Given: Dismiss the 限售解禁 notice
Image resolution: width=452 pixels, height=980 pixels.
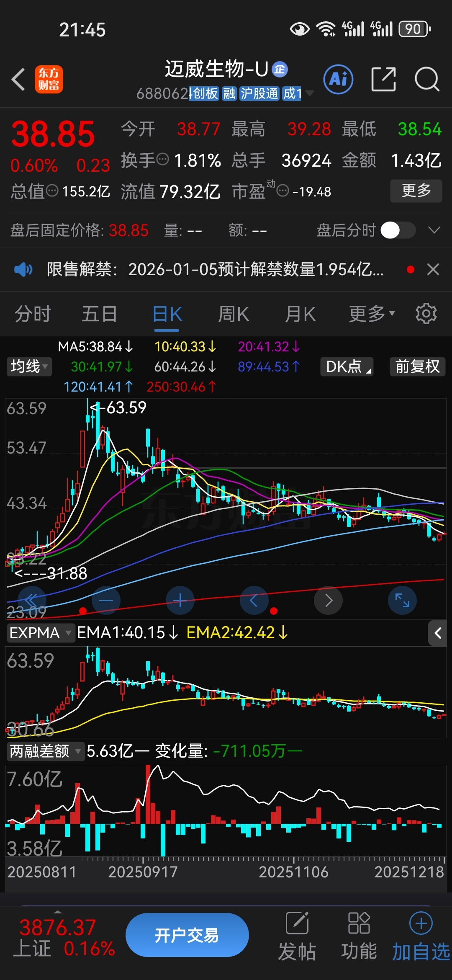Looking at the screenshot, I should point(433,269).
